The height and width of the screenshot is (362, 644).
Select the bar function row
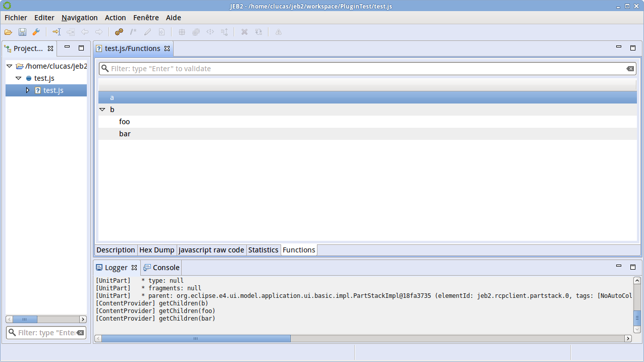[x=367, y=134]
